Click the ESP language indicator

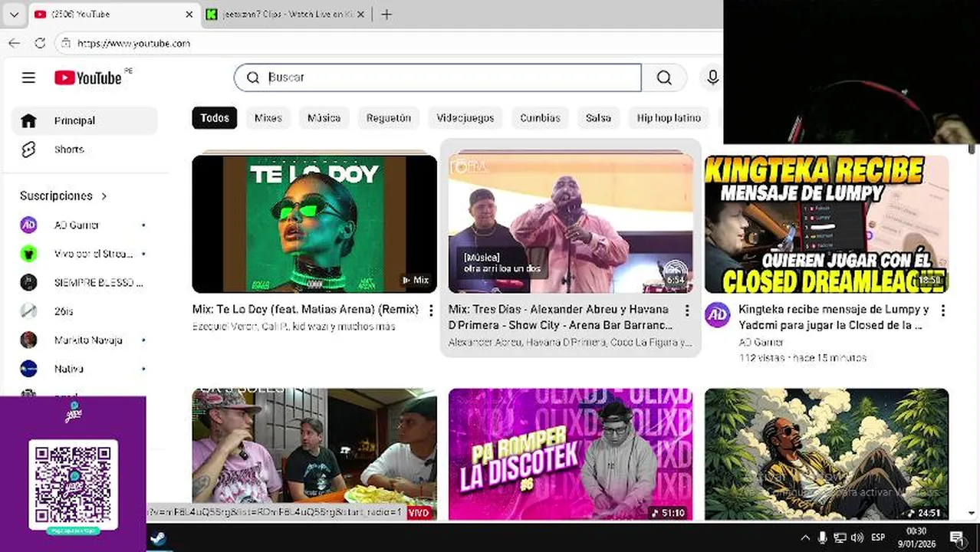click(x=878, y=537)
